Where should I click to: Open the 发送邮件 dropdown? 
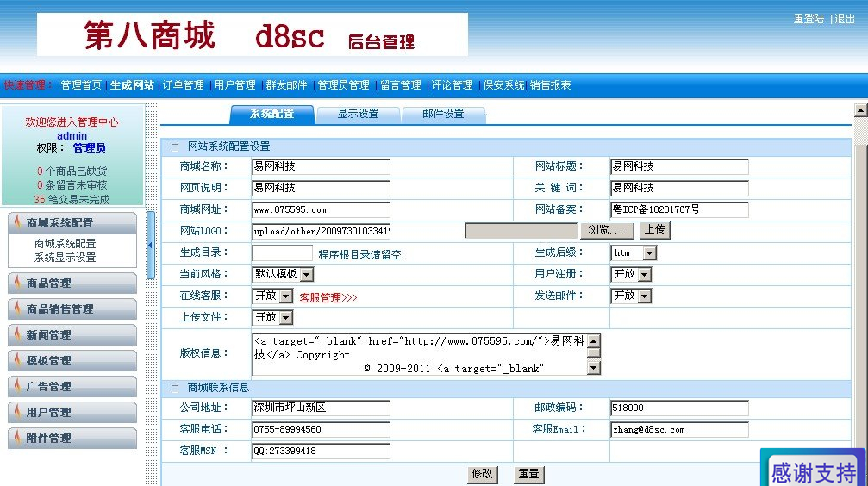[x=631, y=296]
